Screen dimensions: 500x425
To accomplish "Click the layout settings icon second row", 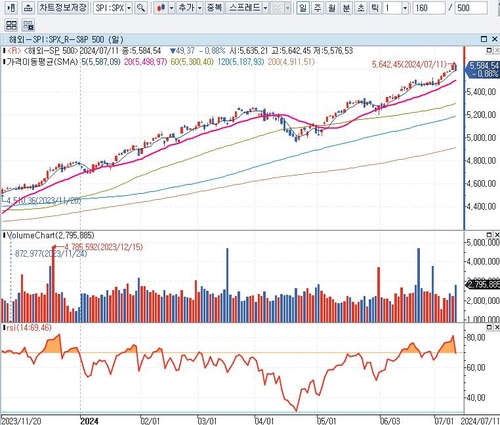I will coord(29,25).
